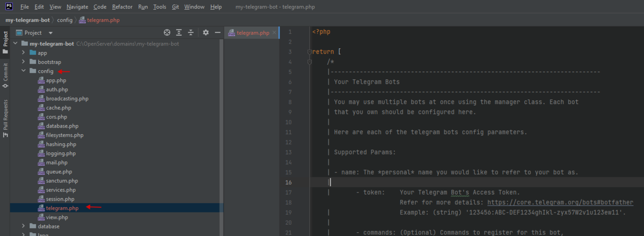The width and height of the screenshot is (644, 236).
Task: Open the Run menu
Action: [x=143, y=8]
